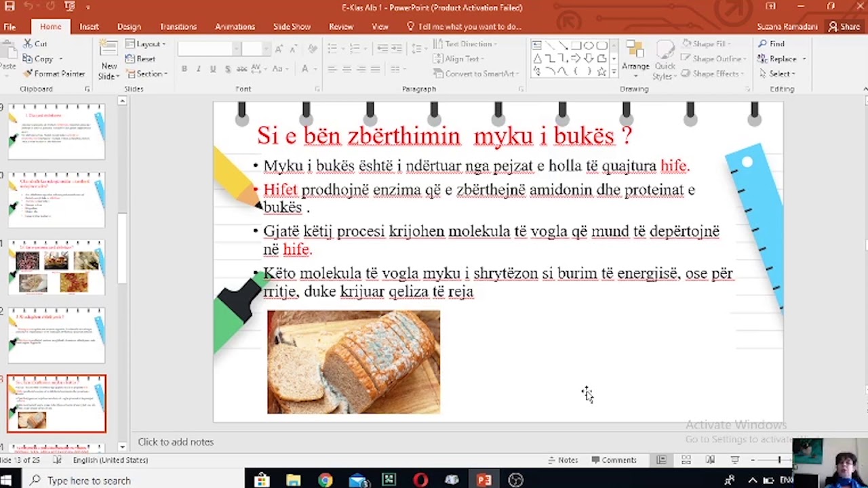The width and height of the screenshot is (868, 488).
Task: Open File Explorer from the taskbar
Action: pyautogui.click(x=294, y=481)
